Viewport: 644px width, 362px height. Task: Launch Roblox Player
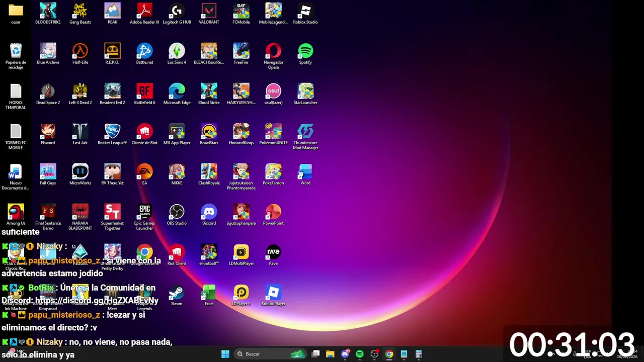click(273, 295)
